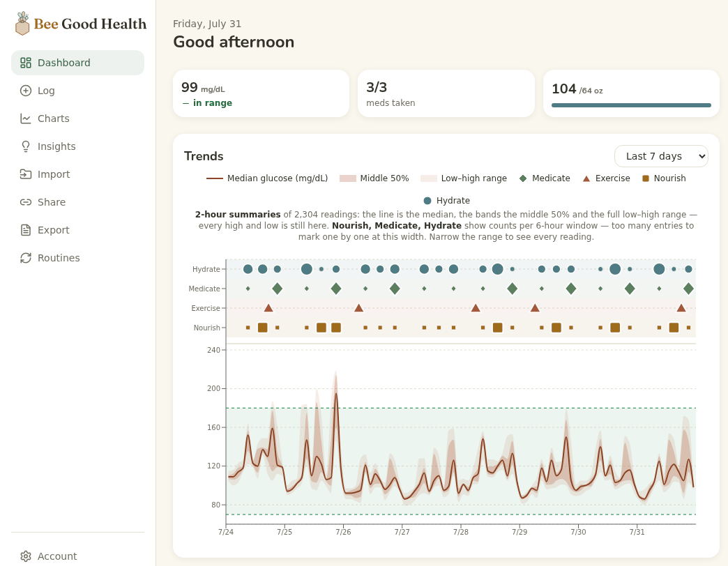
Task: Click the 240 y-axis value
Action: [213, 350]
